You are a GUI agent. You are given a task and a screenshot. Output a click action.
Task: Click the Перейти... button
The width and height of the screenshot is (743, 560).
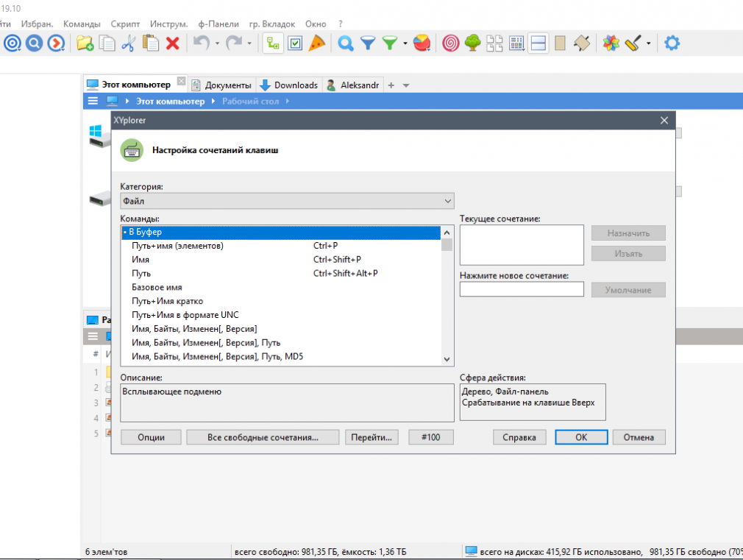(371, 437)
